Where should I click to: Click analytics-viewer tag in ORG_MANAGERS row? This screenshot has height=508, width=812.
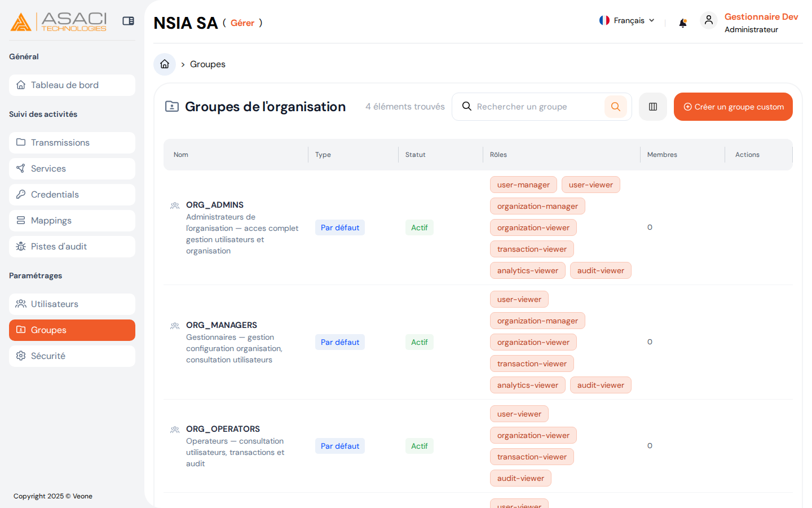(x=528, y=385)
